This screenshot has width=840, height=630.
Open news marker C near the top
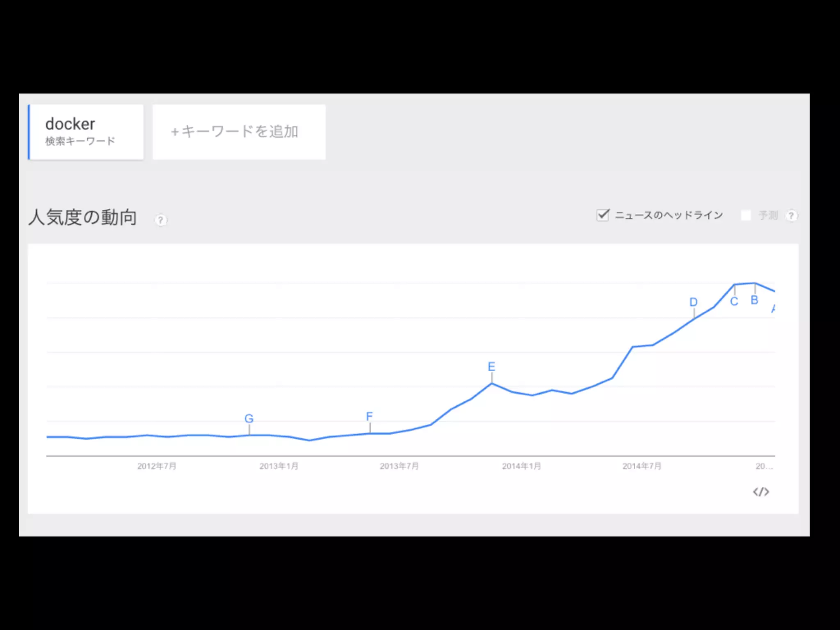click(x=734, y=301)
